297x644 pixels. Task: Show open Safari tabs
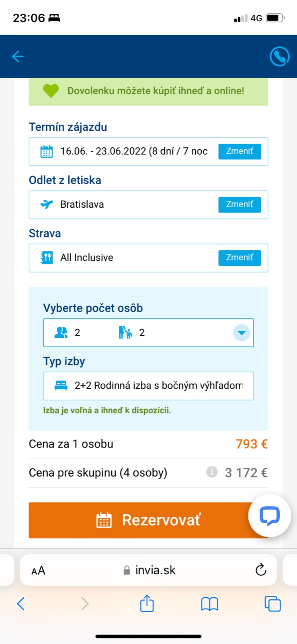[x=272, y=603]
